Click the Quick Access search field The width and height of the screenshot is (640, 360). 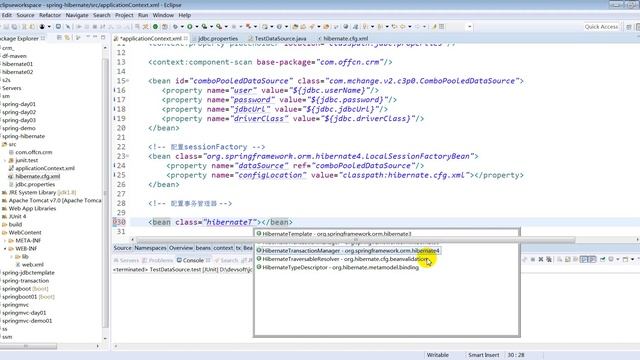[x=601, y=27]
